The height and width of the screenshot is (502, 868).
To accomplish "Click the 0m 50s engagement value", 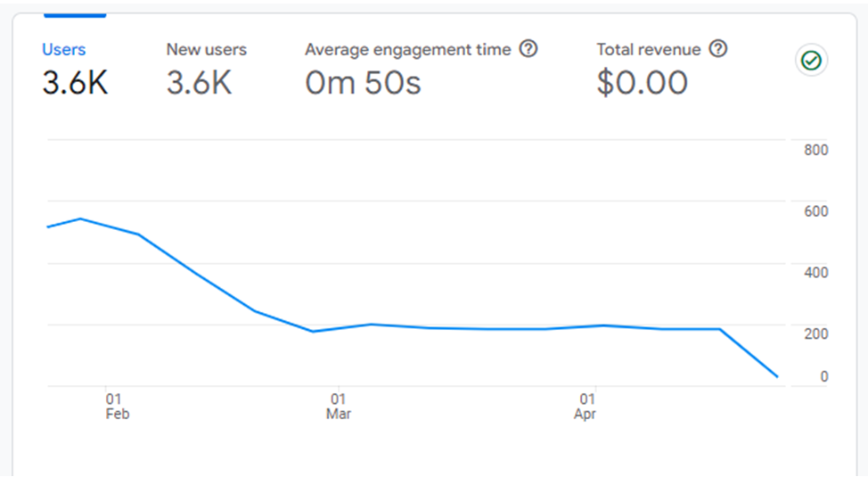I will [363, 83].
